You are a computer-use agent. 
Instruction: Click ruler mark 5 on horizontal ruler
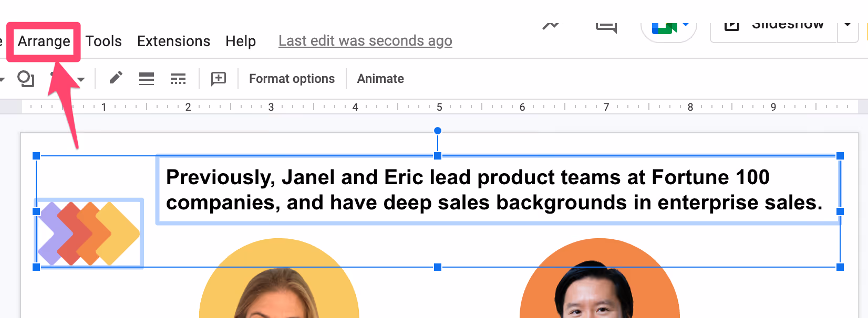[x=439, y=107]
